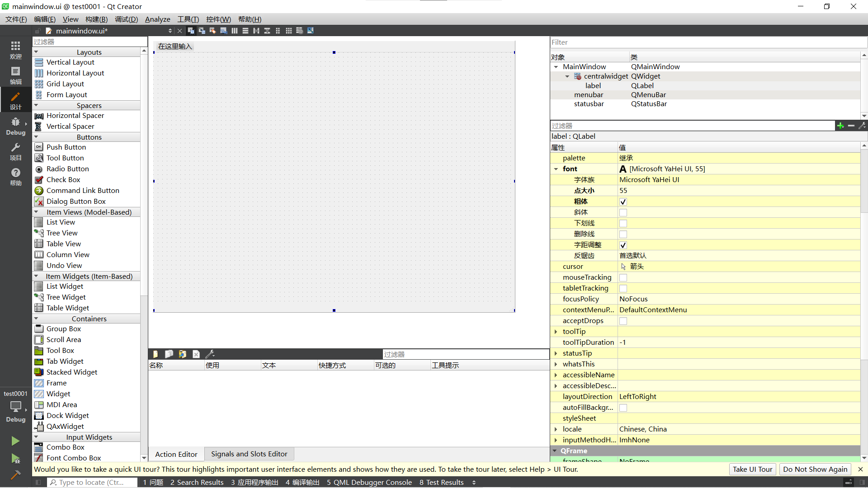
Task: Click the Edit Tab Order toolbar icon
Action: pyautogui.click(x=223, y=31)
